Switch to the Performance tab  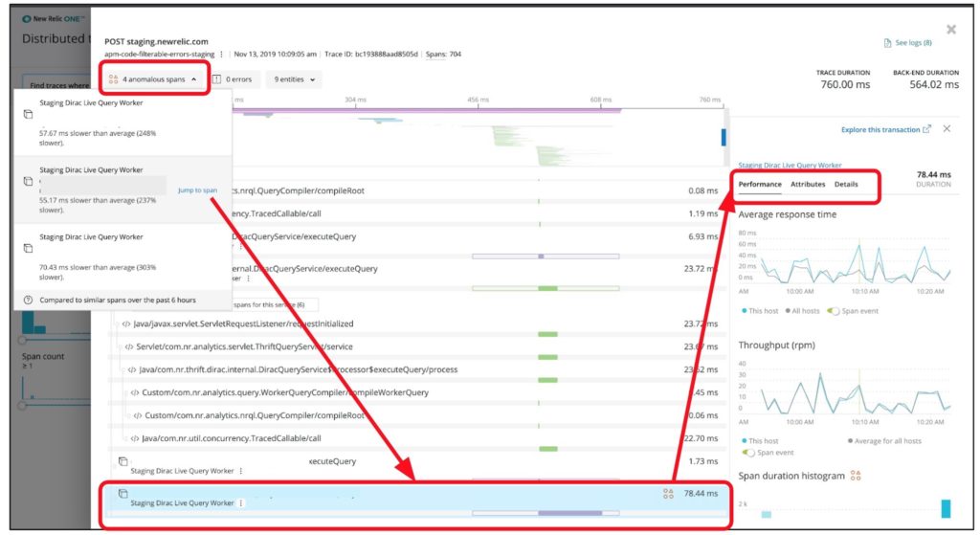[x=760, y=185]
